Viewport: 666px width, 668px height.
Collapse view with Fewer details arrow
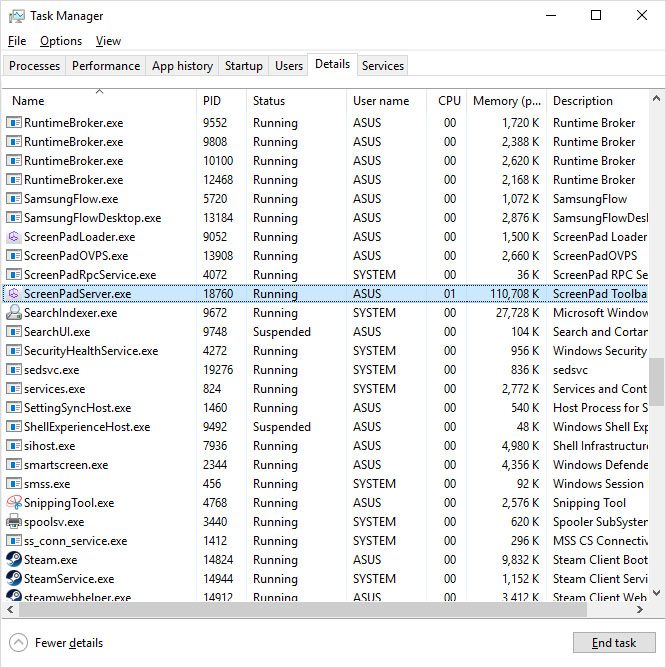(x=18, y=642)
